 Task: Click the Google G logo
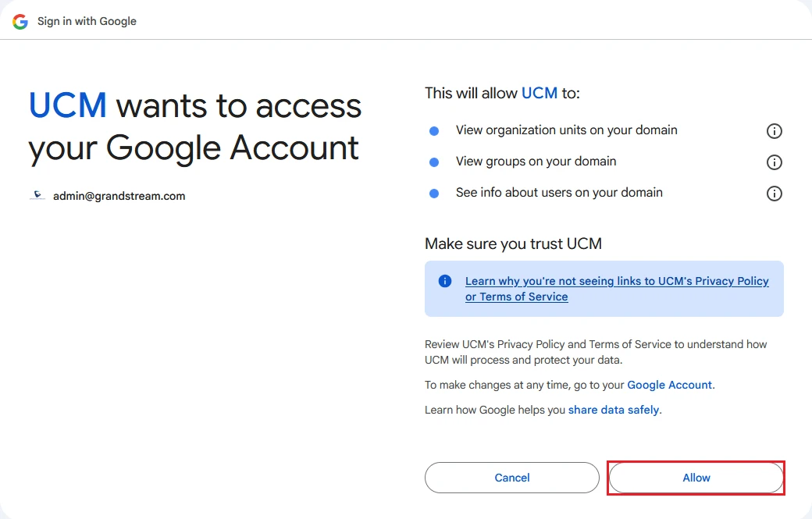tap(20, 21)
